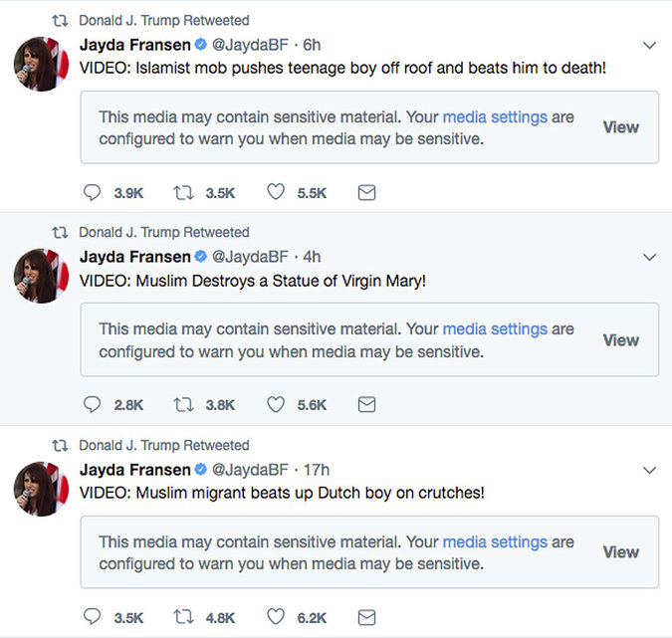Retweet the Virgin Mary statue tweet
This screenshot has height=638, width=672.
coord(183,405)
